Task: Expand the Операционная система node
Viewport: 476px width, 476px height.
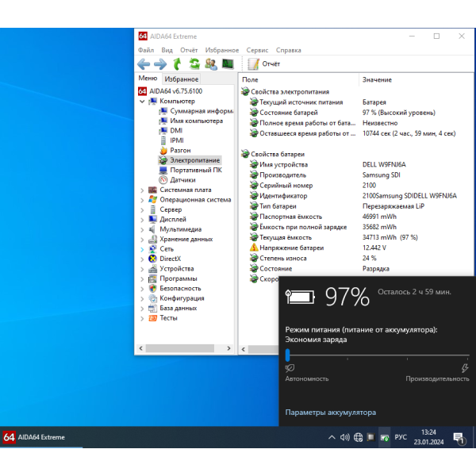Action: (142, 200)
